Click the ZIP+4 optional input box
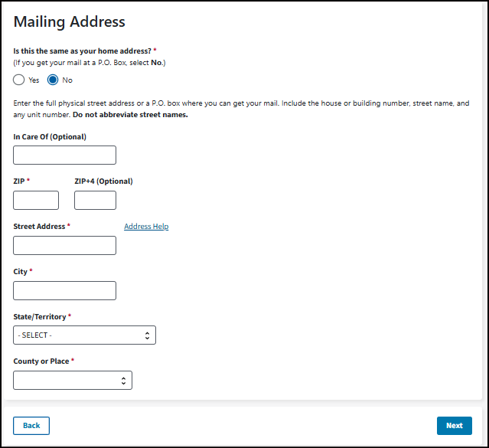Viewport: 489px width, 448px height. [x=95, y=201]
